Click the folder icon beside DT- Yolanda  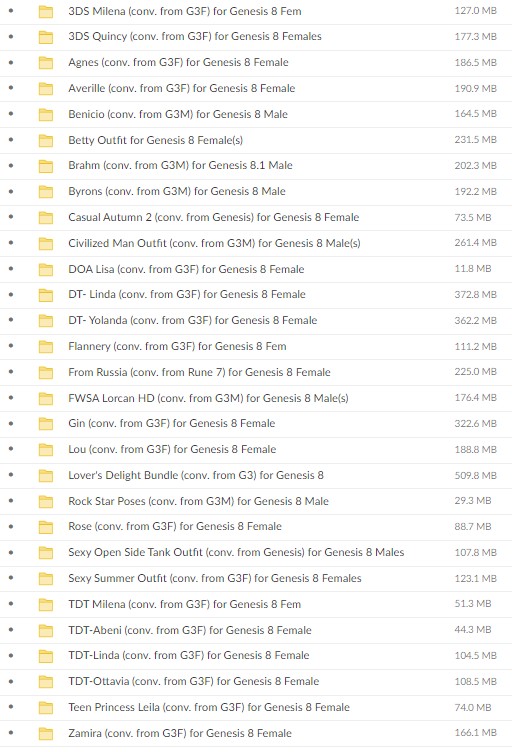(46, 321)
